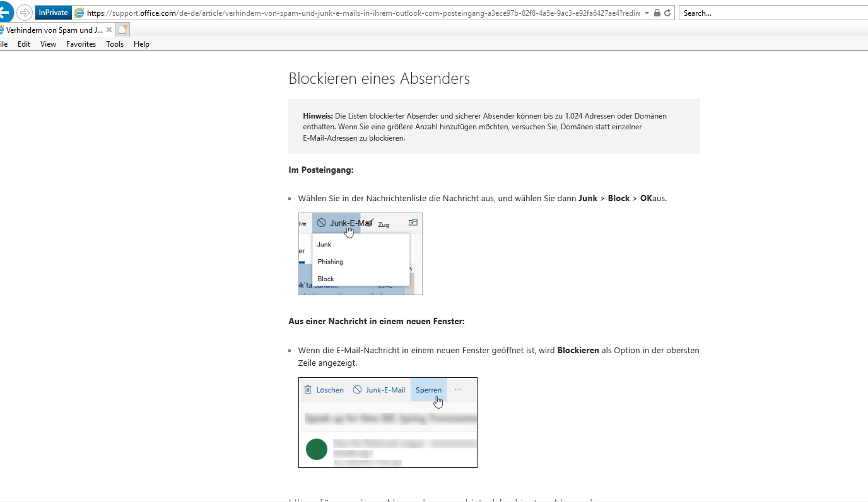Open the Edit menu

tap(24, 44)
